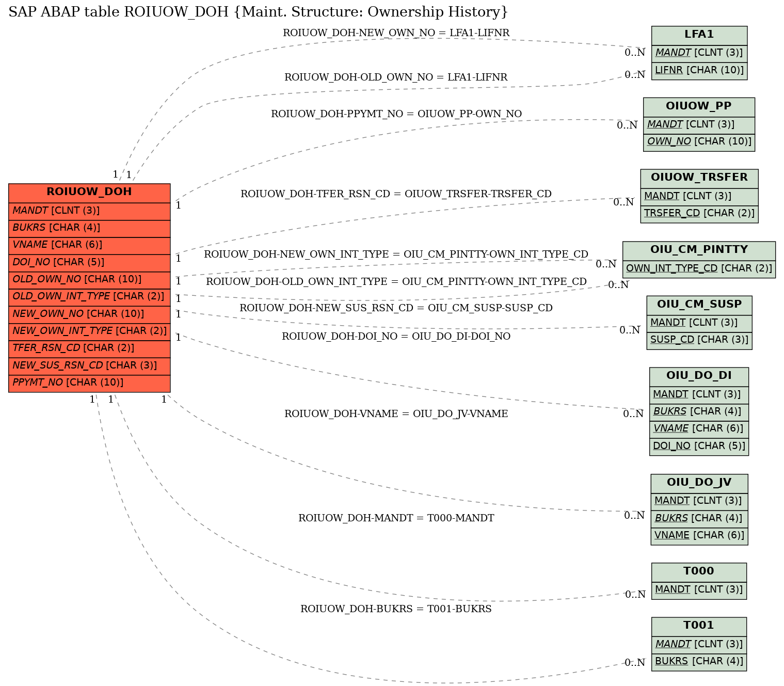This screenshot has height=686, width=784.
Task: Click relation label MANDT = T000-MANDT
Action: pyautogui.click(x=396, y=518)
